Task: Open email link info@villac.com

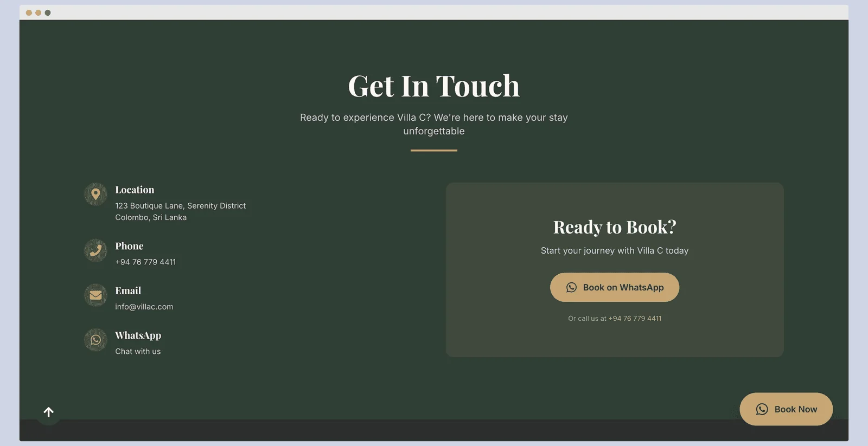Action: pyautogui.click(x=144, y=307)
